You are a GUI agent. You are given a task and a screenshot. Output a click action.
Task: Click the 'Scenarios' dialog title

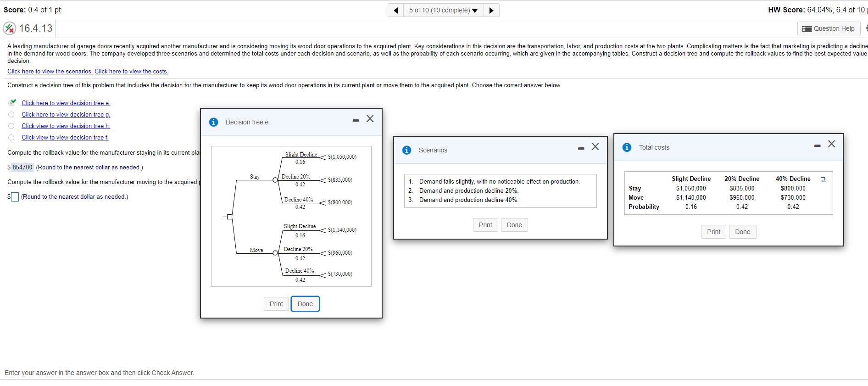point(433,150)
